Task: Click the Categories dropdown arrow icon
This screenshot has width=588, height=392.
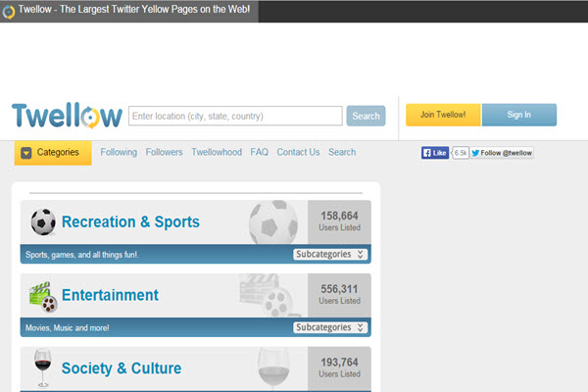Action: click(25, 153)
